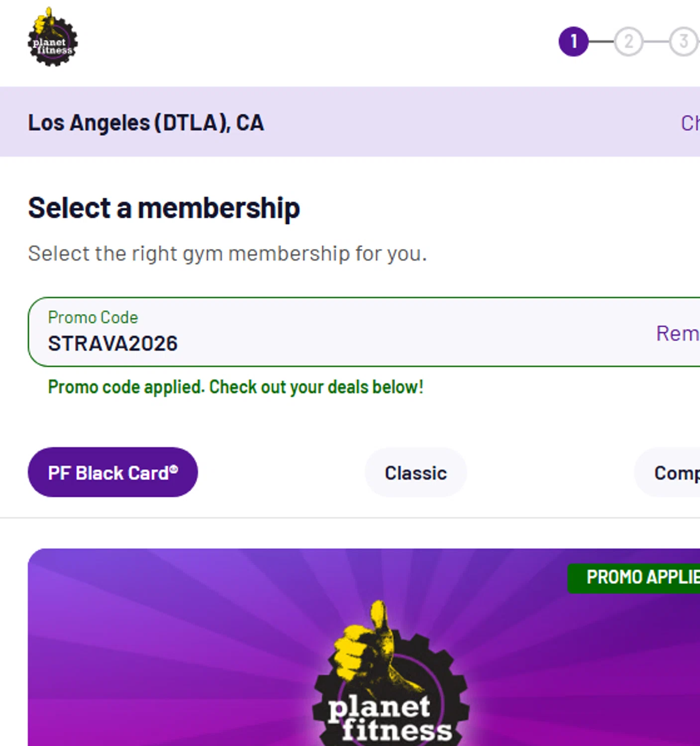Click the small Promo Code field label
The height and width of the screenshot is (746, 700).
click(x=93, y=317)
